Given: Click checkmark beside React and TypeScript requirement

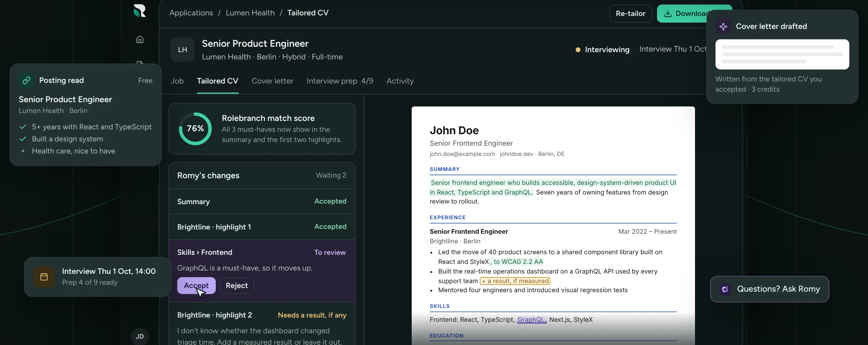Looking at the screenshot, I should point(23,127).
